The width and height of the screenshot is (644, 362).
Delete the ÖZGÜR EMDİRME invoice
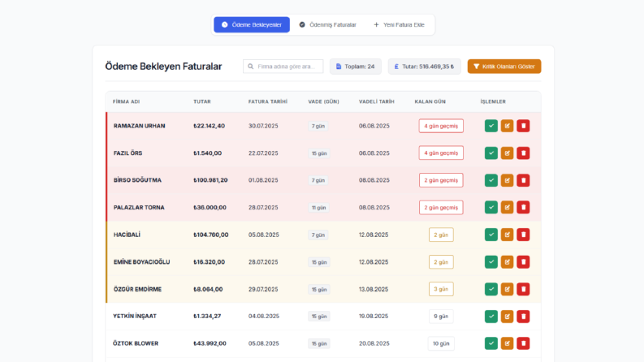(523, 289)
